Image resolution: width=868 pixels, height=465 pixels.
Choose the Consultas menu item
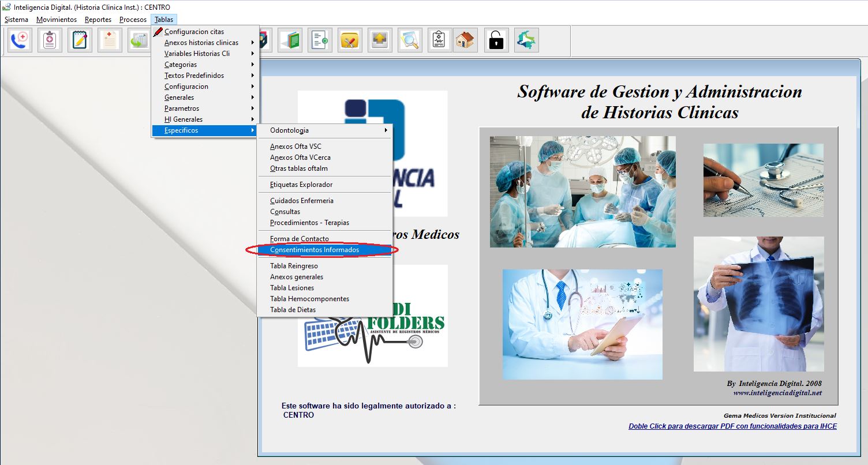(325, 212)
